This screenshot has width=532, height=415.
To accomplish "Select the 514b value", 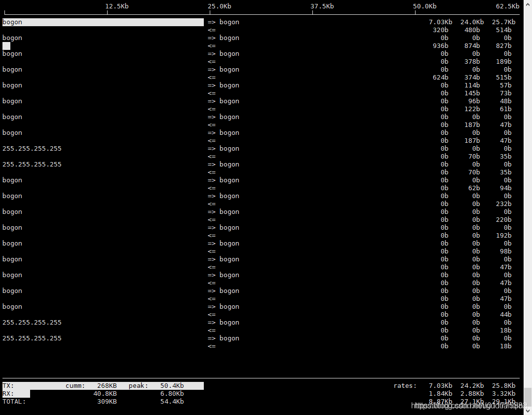I will click(503, 30).
